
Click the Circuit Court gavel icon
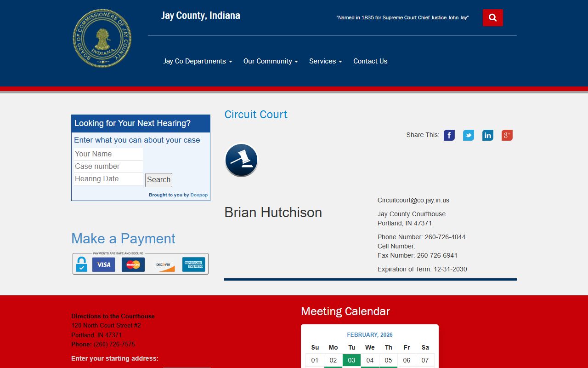(x=241, y=160)
